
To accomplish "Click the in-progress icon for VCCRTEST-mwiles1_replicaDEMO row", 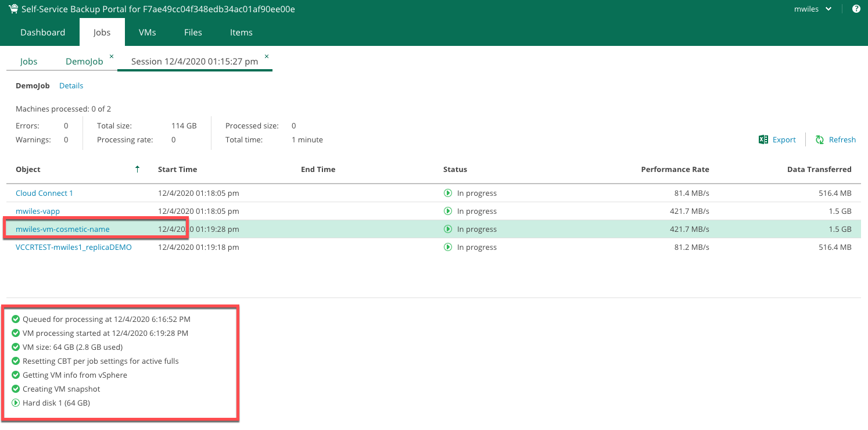I will 448,247.
